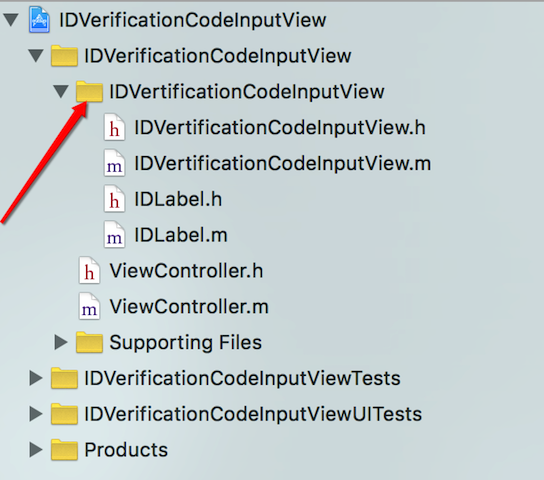Expand the IDVerificationCodeInputViewTests group
Viewport: 544px width, 480px height.
pos(36,378)
